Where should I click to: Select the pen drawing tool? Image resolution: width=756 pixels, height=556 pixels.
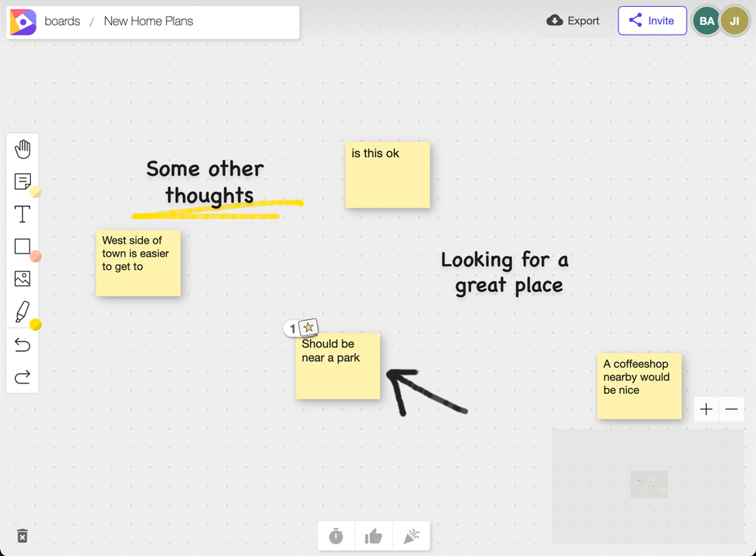click(22, 312)
